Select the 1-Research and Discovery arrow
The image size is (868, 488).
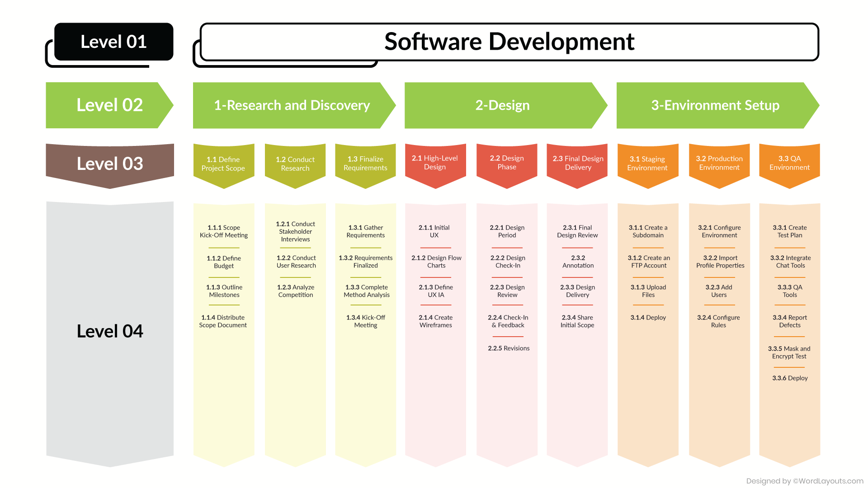point(292,105)
